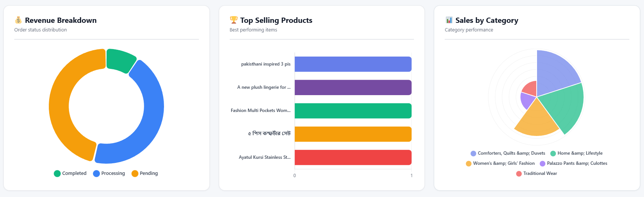Hide the Home & Lifestyle category legend
Viewport: 644px width, 197px height.
click(x=576, y=153)
